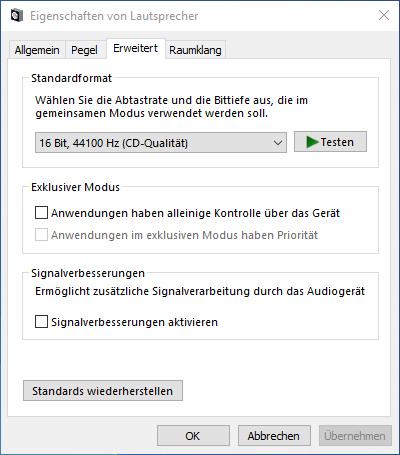Click the Testen button
400x455 pixels.
[x=330, y=142]
